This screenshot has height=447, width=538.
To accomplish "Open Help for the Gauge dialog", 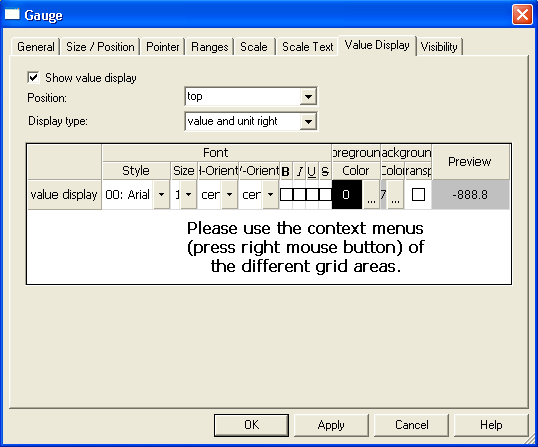I will point(491,425).
